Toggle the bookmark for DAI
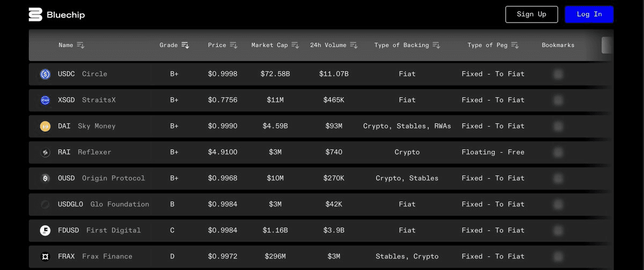Image resolution: width=644 pixels, height=270 pixels. [x=558, y=126]
